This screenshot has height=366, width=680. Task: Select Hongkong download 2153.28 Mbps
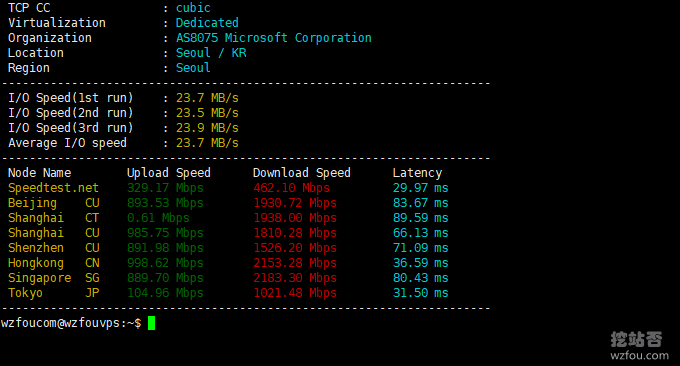[295, 263]
